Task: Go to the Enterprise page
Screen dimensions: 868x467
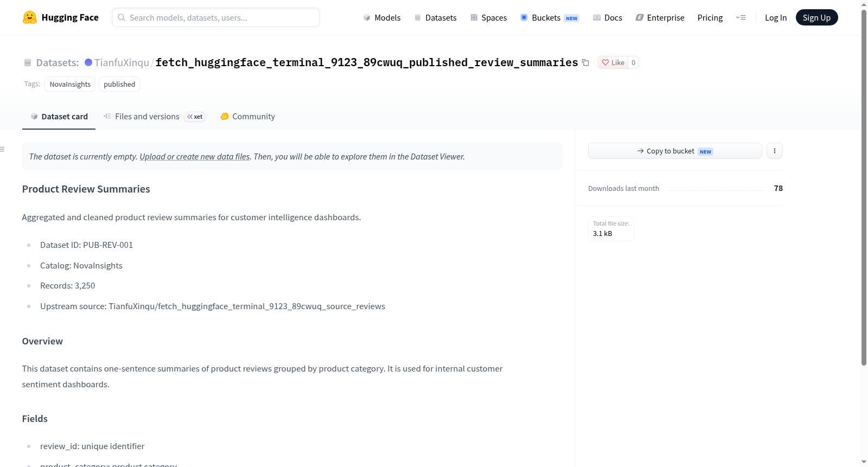Action: 660,17
